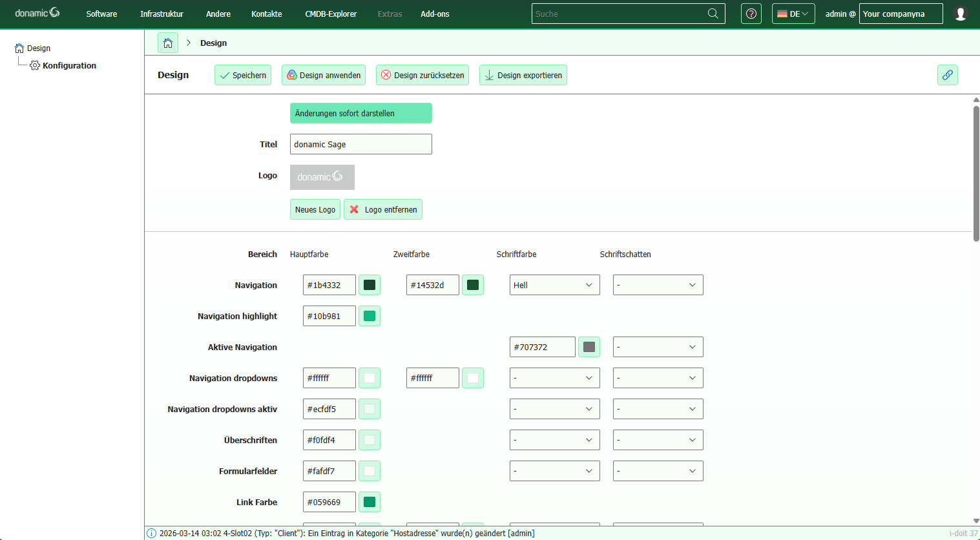The height and width of the screenshot is (540, 980).
Task: Open the Extras menu
Action: pos(390,14)
